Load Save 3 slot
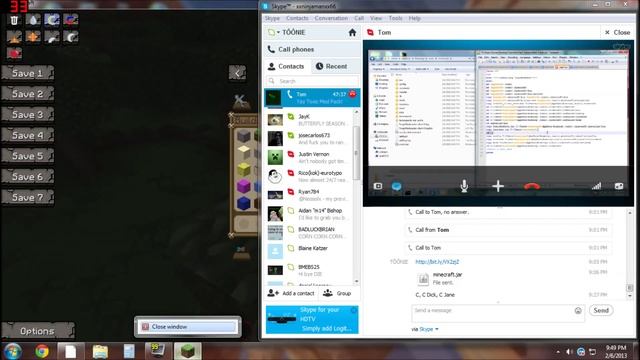Image resolution: width=640 pixels, height=360 pixels. click(28, 115)
